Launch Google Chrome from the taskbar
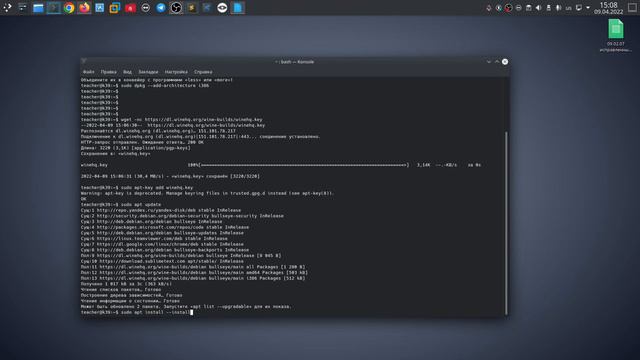 (69, 8)
